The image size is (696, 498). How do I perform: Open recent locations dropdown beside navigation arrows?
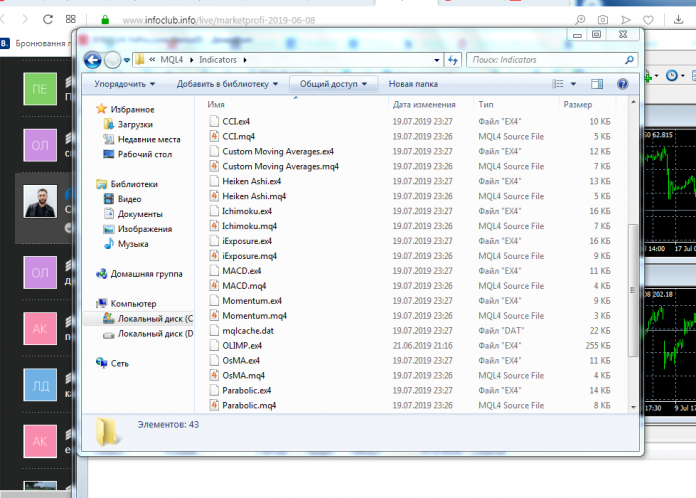tap(127, 60)
